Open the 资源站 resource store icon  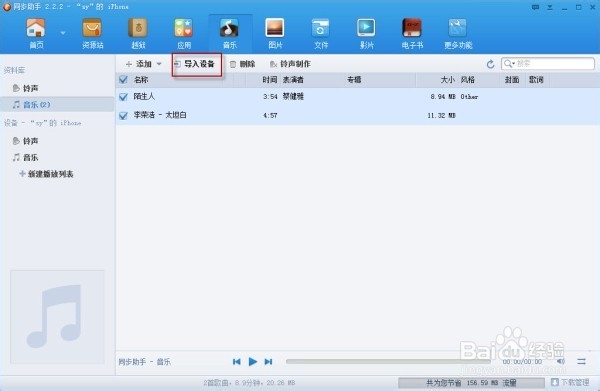(x=93, y=34)
